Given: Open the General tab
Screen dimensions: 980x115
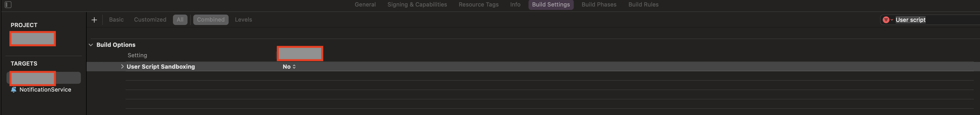Looking at the screenshot, I should (x=365, y=5).
